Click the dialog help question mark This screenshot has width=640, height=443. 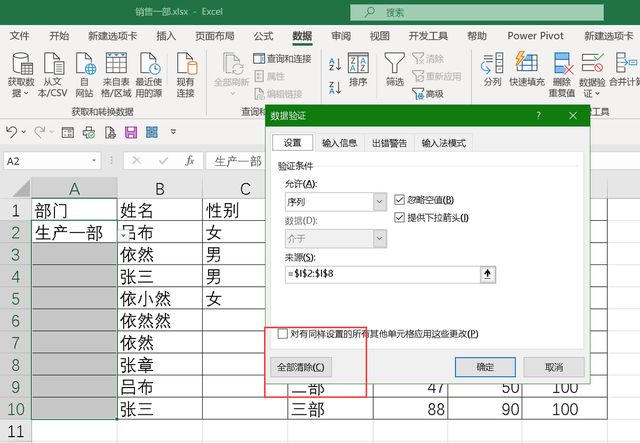tap(538, 116)
